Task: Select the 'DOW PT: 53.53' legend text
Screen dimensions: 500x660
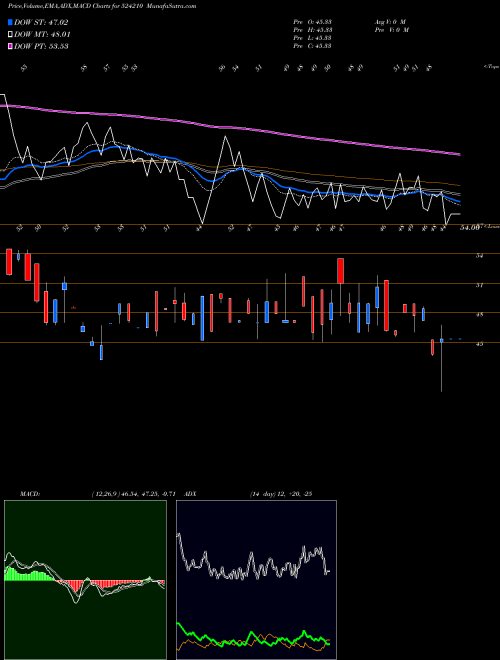Action: pyautogui.click(x=41, y=46)
